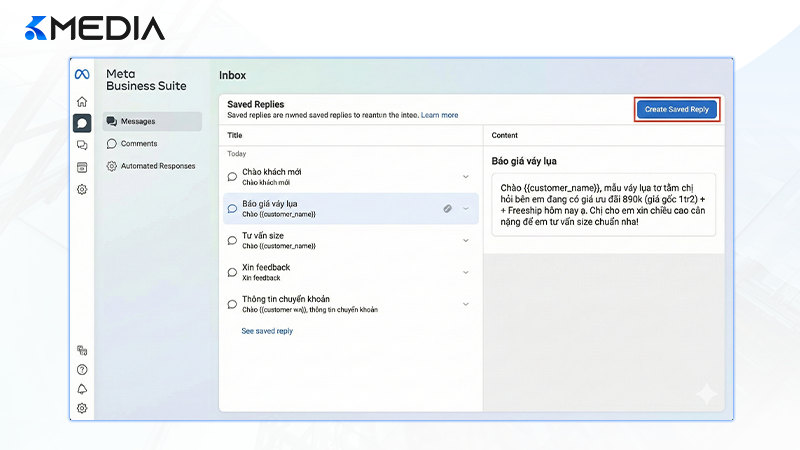This screenshot has height=450, width=800.
Task: Click the chat icon next to Báo giá váy lụa
Action: pos(232,208)
